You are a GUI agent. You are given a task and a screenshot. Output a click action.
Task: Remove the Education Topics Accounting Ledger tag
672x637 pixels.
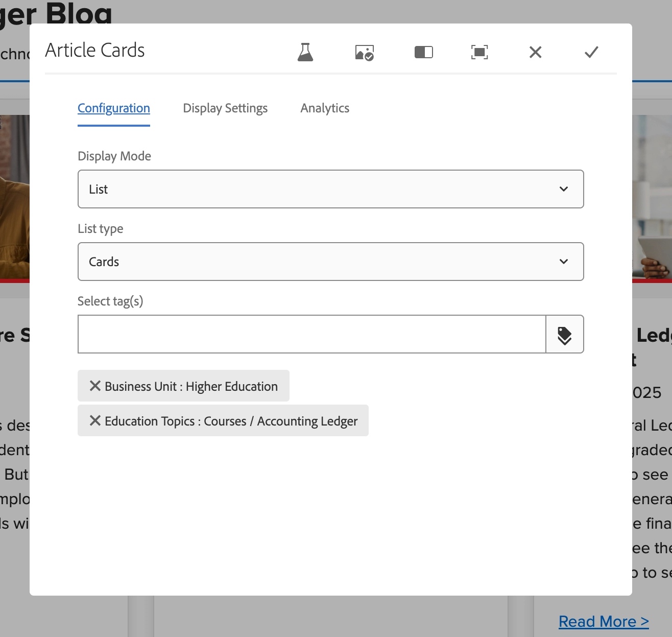click(95, 420)
